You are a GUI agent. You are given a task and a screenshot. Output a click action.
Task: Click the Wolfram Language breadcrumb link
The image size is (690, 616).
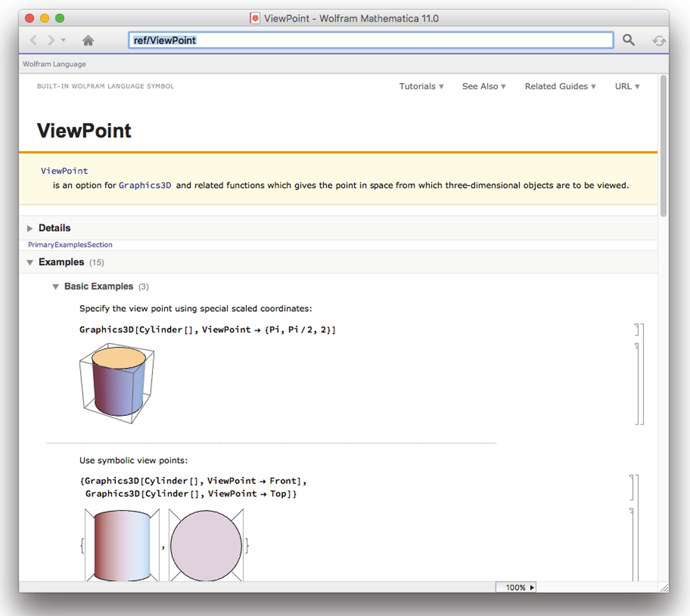[54, 64]
